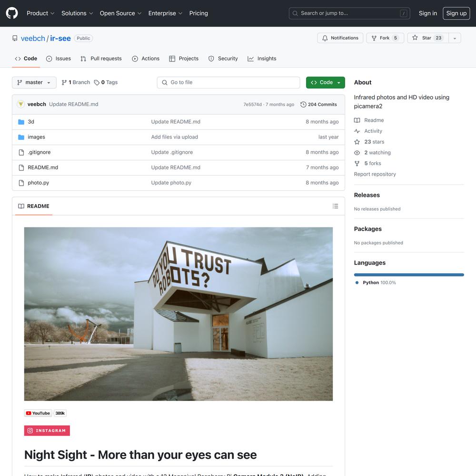Viewport: 476px width, 476px height.
Task: Open the Instagram badge
Action: click(x=47, y=430)
